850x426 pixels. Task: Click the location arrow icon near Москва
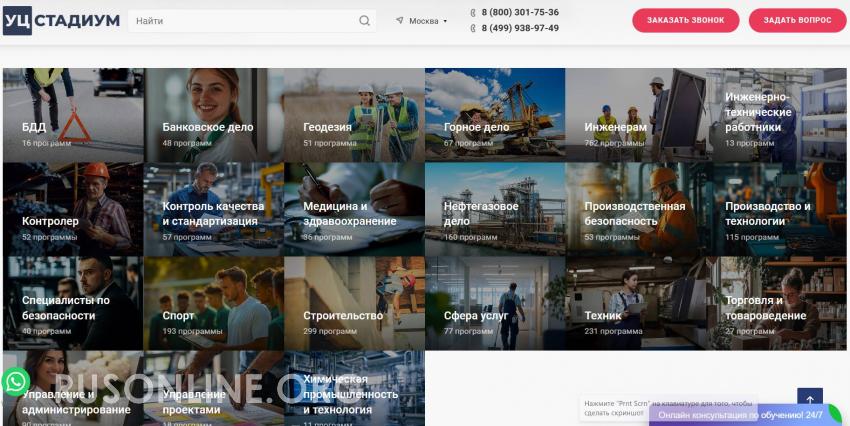(400, 21)
